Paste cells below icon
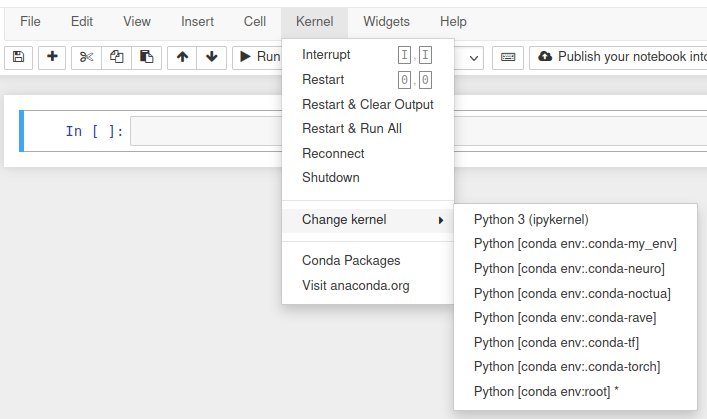This screenshot has height=419, width=707. click(146, 57)
